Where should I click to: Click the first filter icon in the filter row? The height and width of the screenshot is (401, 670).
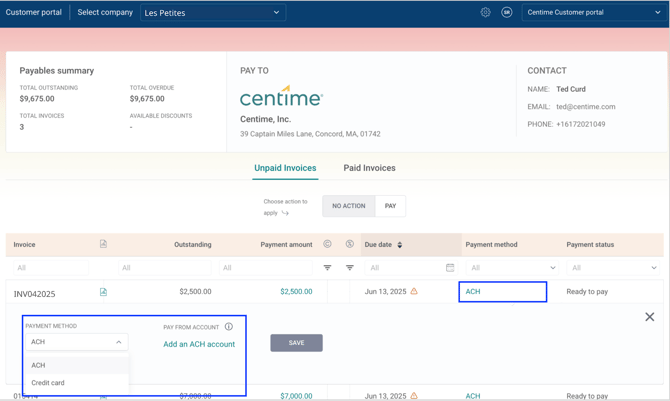click(327, 268)
